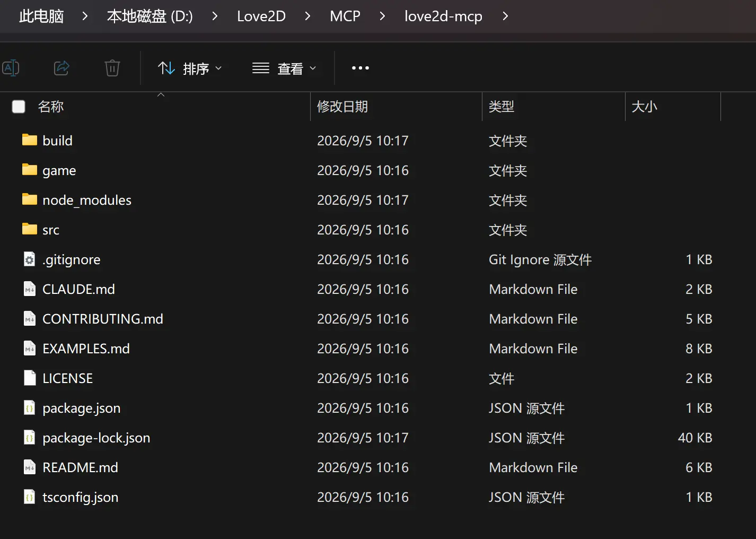756x539 pixels.
Task: Click the .gitignore file icon
Action: 30,259
